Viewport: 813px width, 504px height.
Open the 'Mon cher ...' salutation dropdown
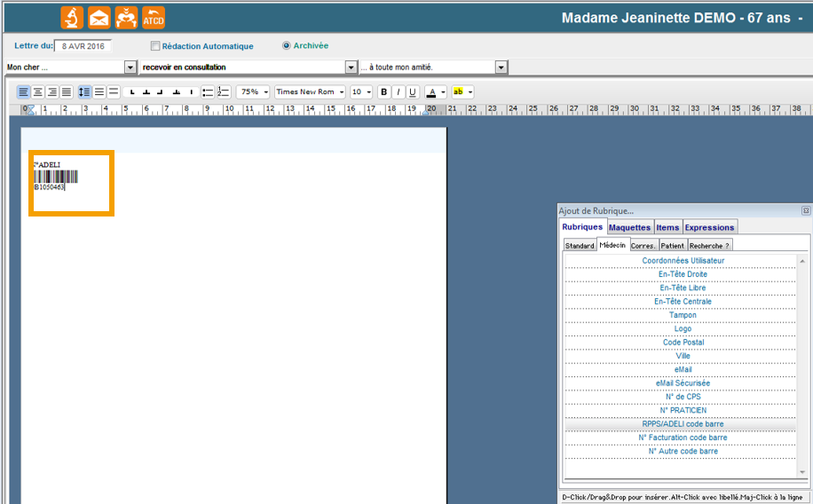coord(130,67)
